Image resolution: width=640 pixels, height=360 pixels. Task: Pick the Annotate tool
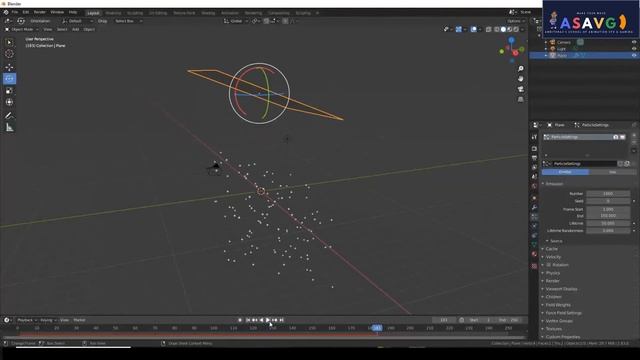point(9,116)
